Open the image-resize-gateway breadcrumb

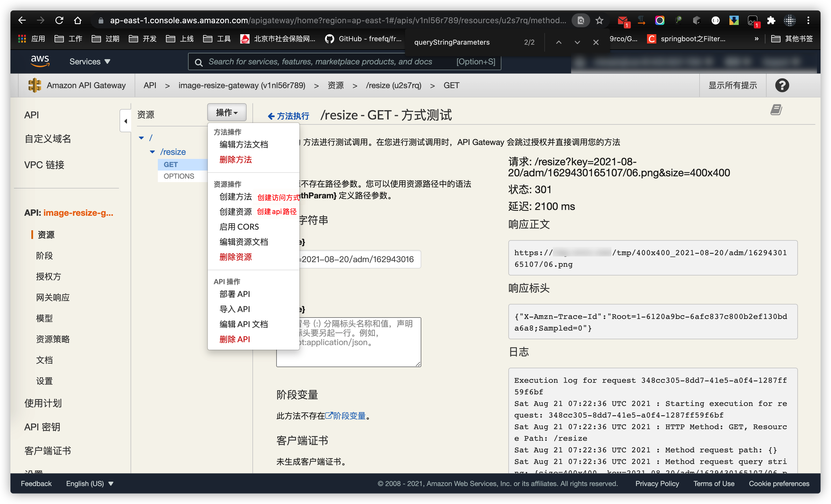coord(242,85)
